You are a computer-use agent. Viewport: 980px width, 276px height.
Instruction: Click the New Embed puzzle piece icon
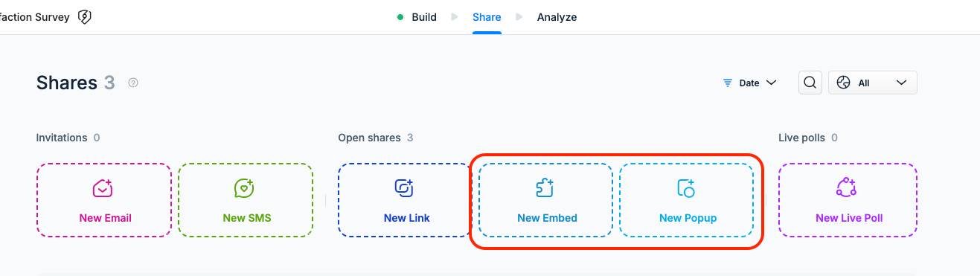tap(545, 188)
